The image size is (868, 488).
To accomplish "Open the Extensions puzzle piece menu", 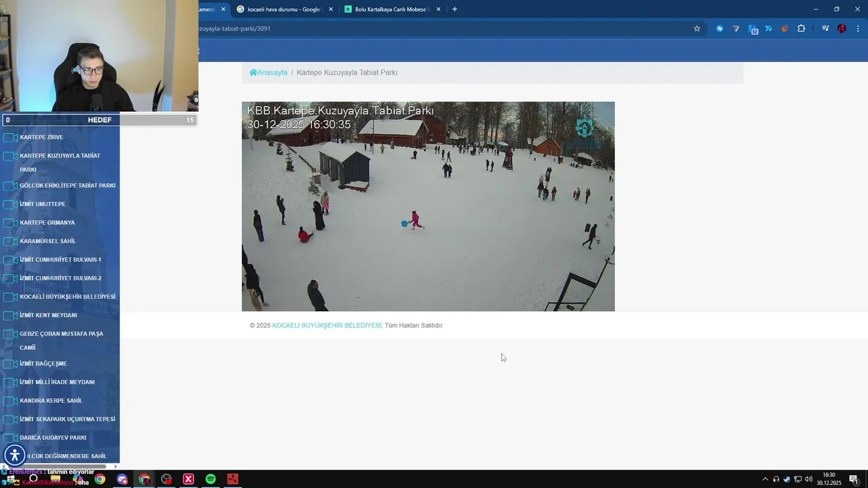I will pos(801,28).
